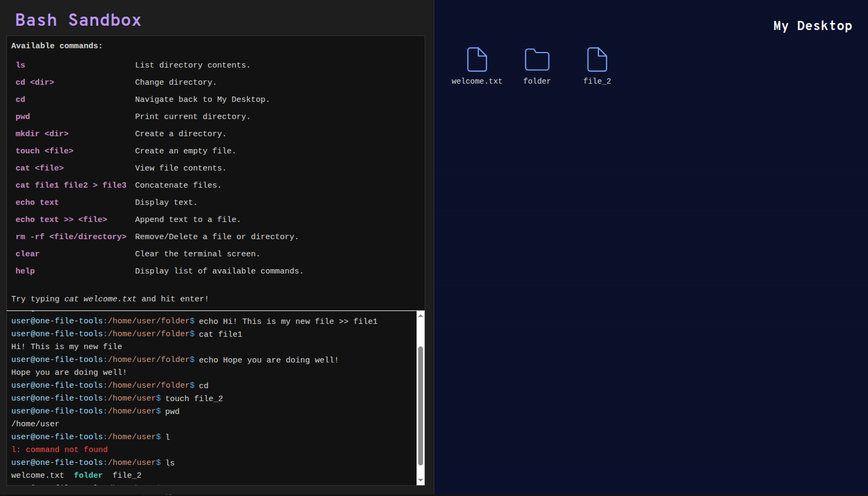Click 'Remove/Delete a file or directory.' description
Screen dimensions: 868x496
pyautogui.click(x=217, y=236)
